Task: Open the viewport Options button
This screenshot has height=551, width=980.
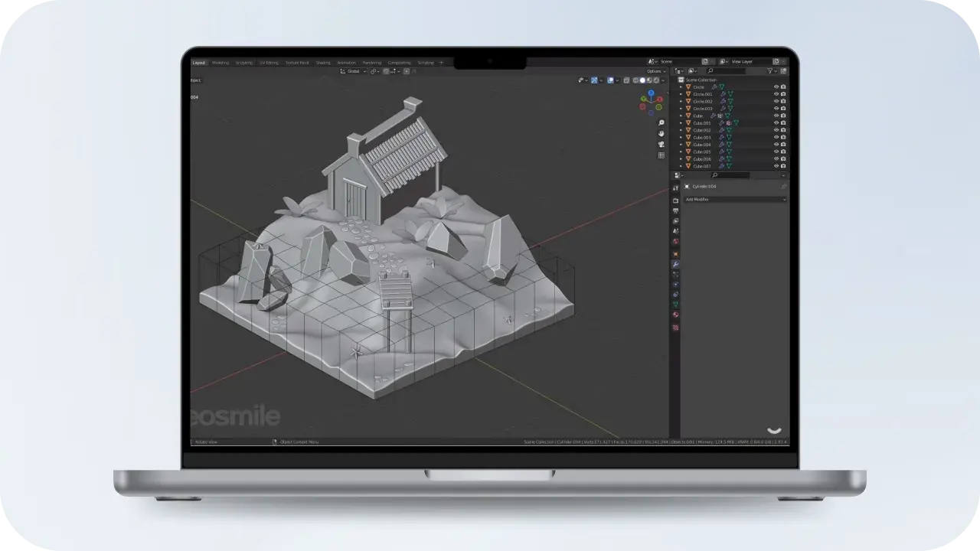Action: (x=655, y=71)
